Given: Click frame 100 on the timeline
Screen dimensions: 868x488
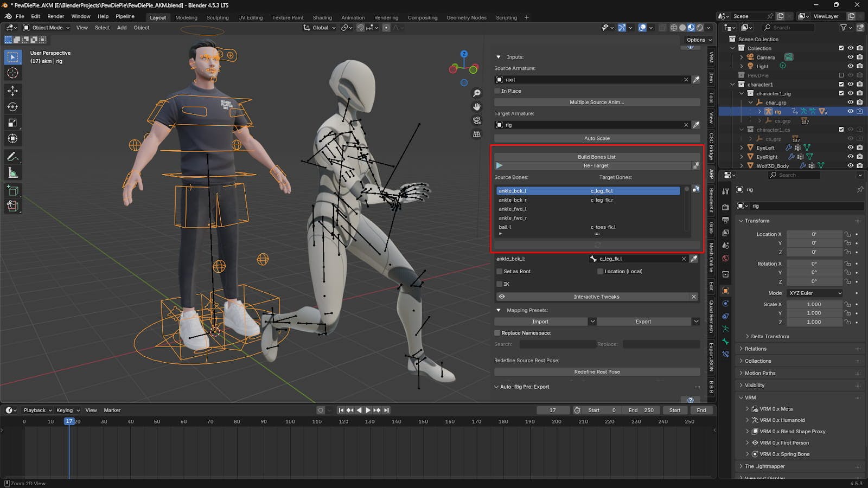Looking at the screenshot, I should point(290,422).
